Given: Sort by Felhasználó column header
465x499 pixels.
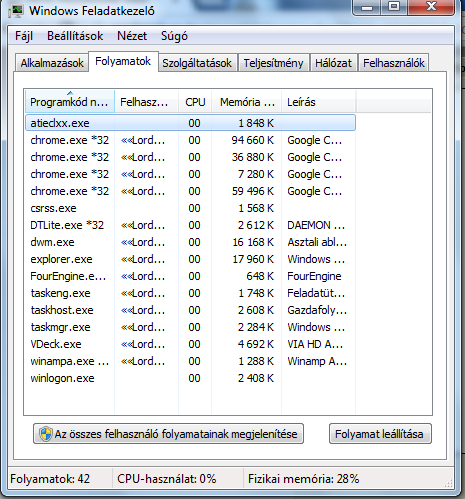Looking at the screenshot, I should tap(146, 102).
